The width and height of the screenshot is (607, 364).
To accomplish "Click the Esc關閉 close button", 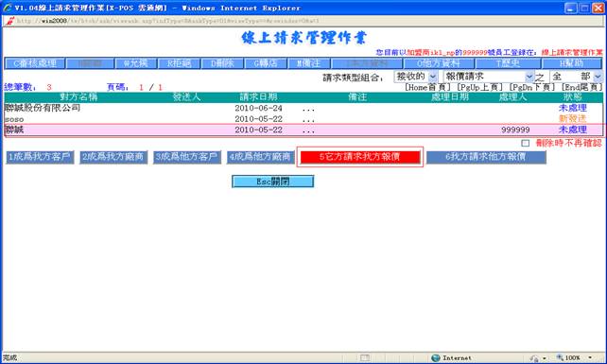I will [273, 182].
